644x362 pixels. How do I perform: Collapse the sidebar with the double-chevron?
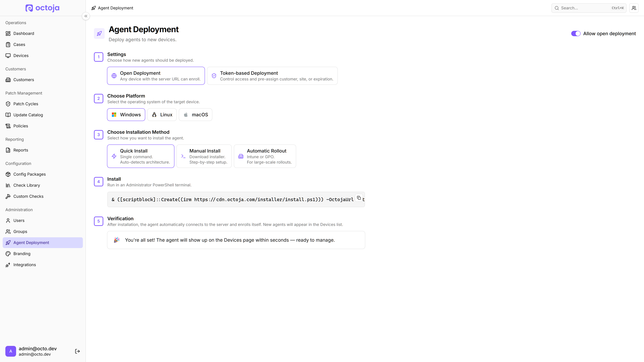pyautogui.click(x=86, y=16)
